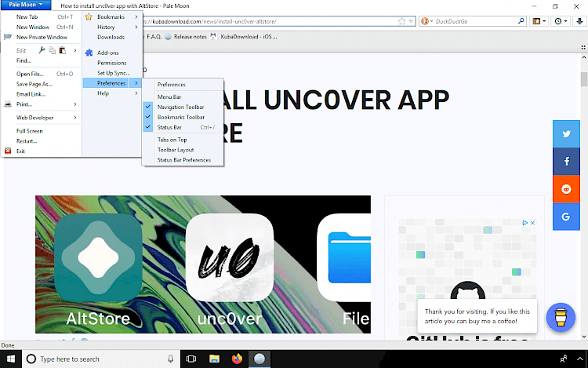Viewport: 588px width, 368px height.
Task: Click the Copy icon in Edit row
Action: coord(52,50)
